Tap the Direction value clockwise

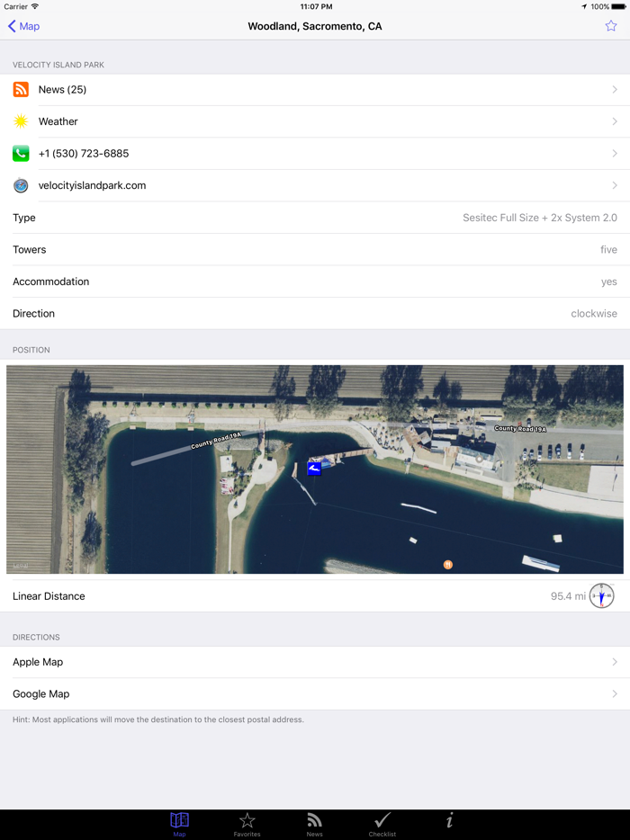click(x=594, y=313)
